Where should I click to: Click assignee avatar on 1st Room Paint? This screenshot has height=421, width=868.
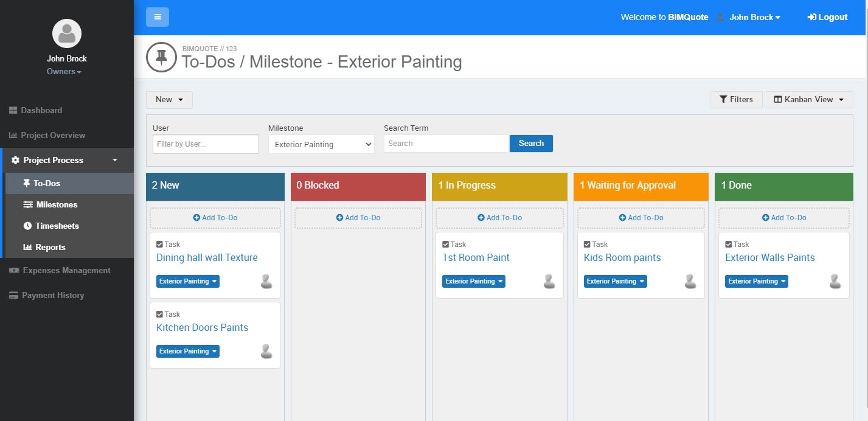549,281
